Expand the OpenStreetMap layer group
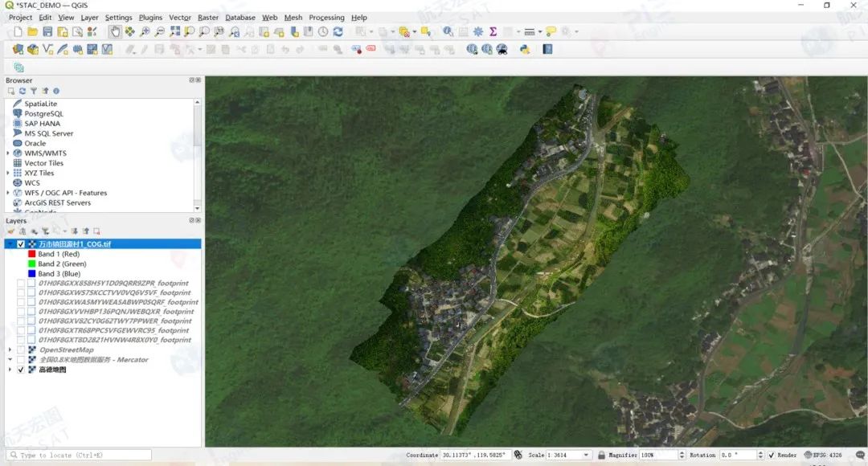Screen dimensions: 868x466 [10, 349]
